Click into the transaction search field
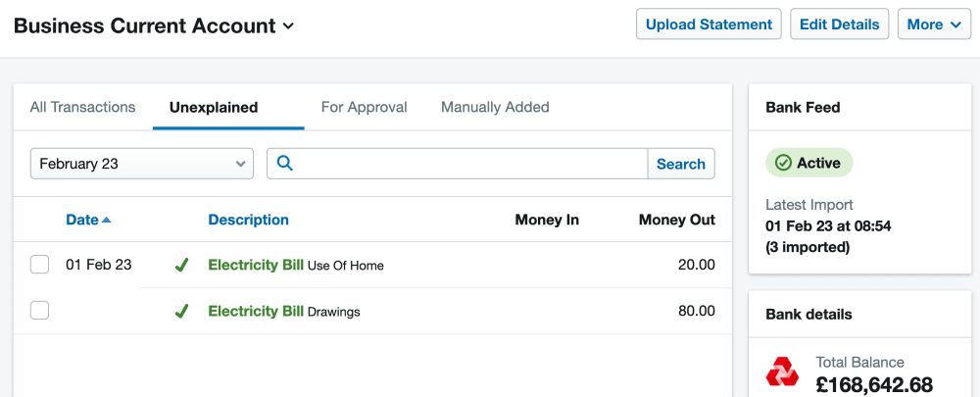The height and width of the screenshot is (397, 980). coord(470,164)
